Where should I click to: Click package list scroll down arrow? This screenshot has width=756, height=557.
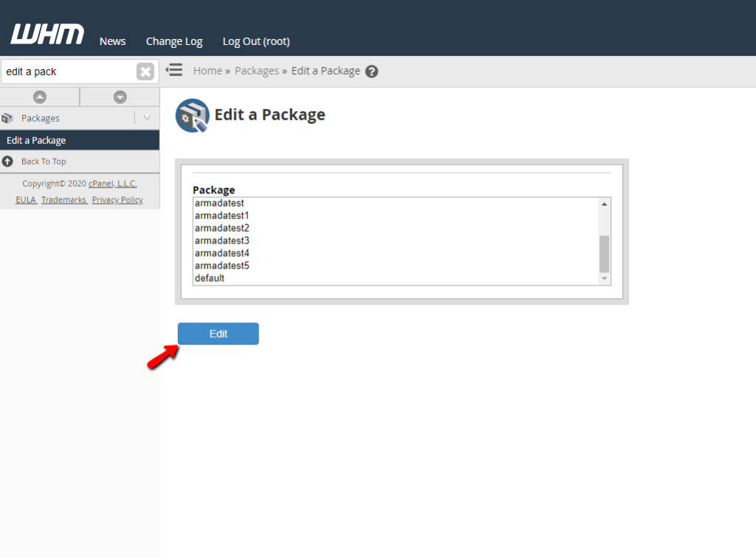604,279
